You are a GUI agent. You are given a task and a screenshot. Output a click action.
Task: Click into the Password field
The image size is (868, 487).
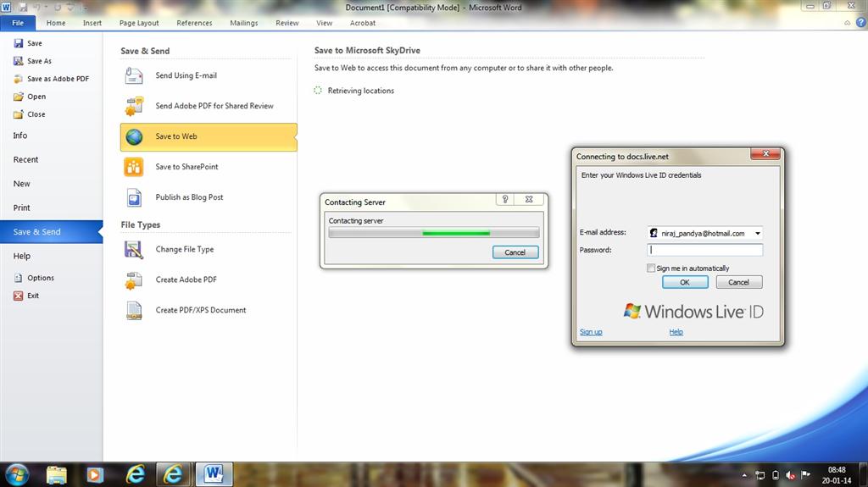[x=704, y=250]
